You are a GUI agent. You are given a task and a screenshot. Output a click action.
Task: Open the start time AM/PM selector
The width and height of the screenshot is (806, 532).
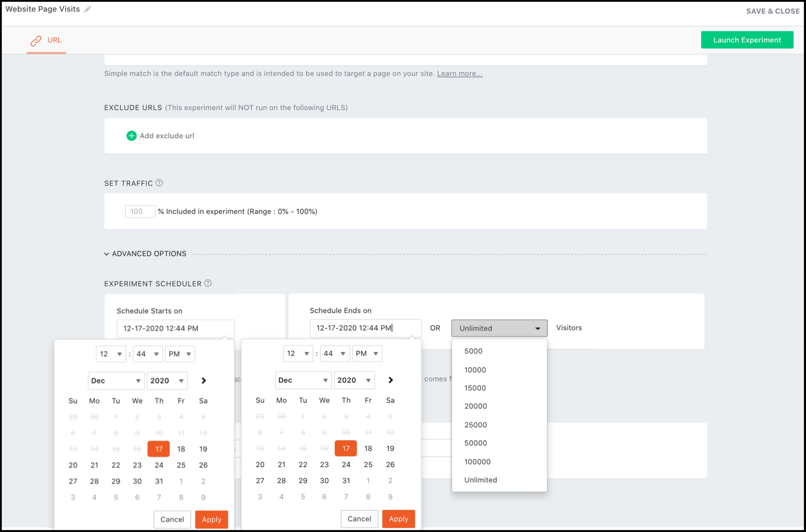click(180, 354)
